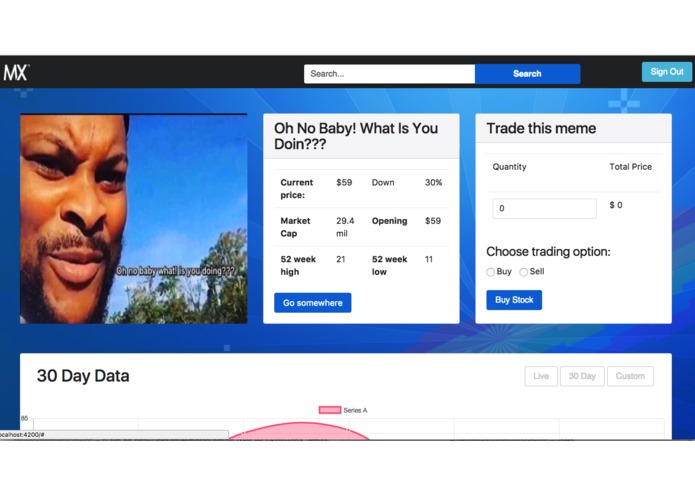Sign out using the Sign Out button
Viewport: 695px width, 494px height.
667,72
